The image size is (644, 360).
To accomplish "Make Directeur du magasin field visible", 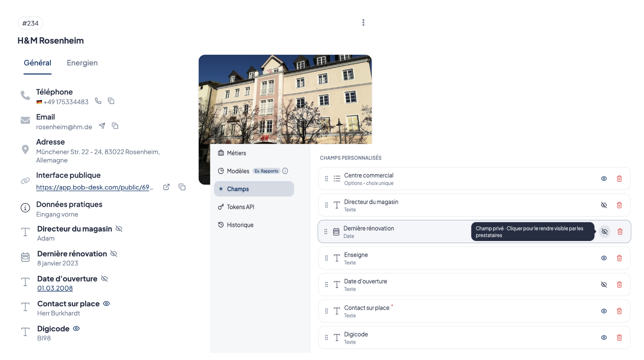I will click(x=604, y=205).
